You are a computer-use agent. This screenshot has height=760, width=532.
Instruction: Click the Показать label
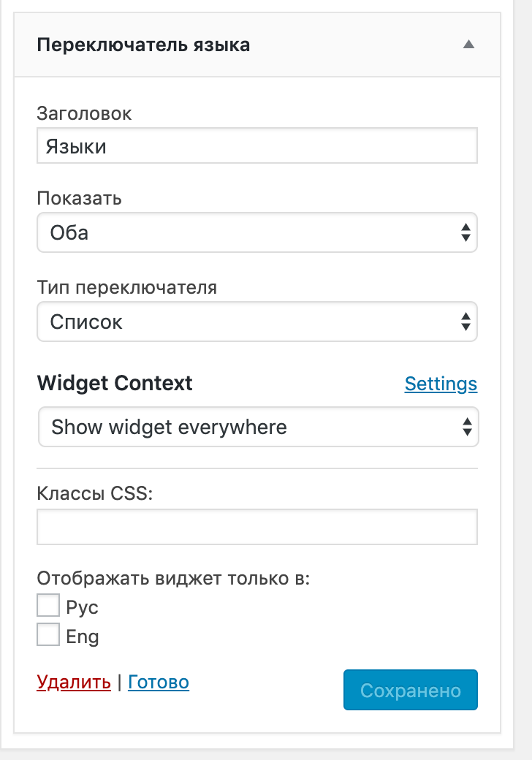click(79, 198)
